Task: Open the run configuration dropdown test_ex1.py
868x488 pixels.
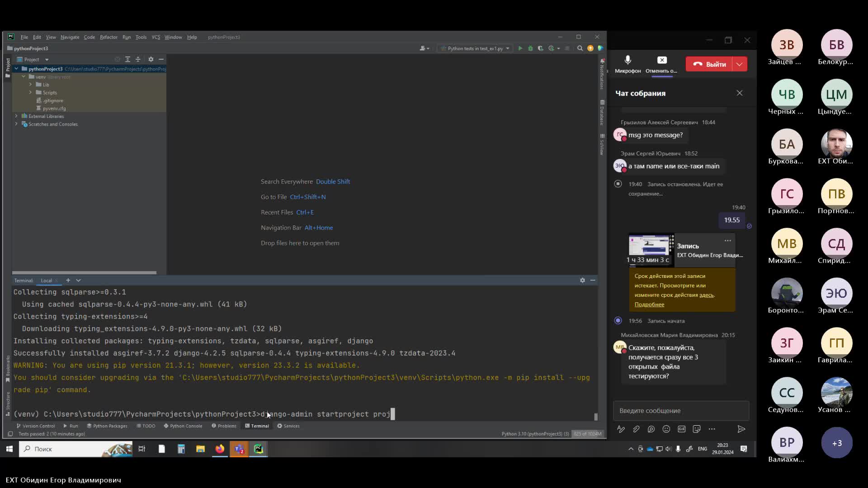Action: (476, 48)
